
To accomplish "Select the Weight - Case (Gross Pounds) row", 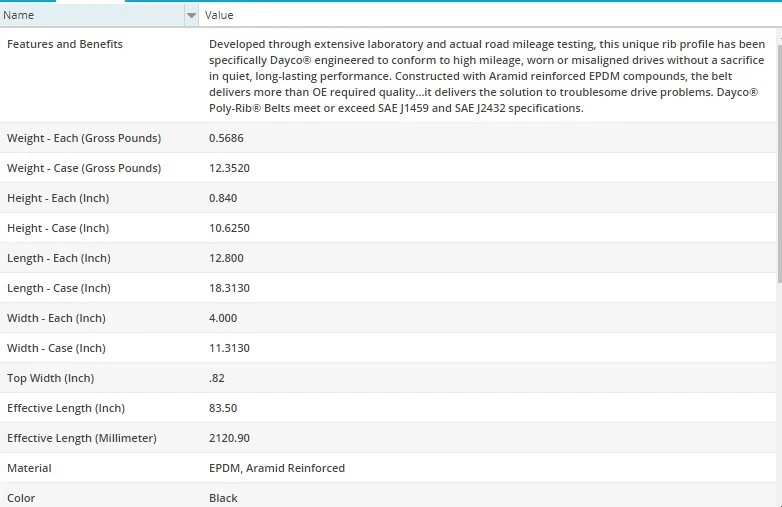I will (84, 168).
